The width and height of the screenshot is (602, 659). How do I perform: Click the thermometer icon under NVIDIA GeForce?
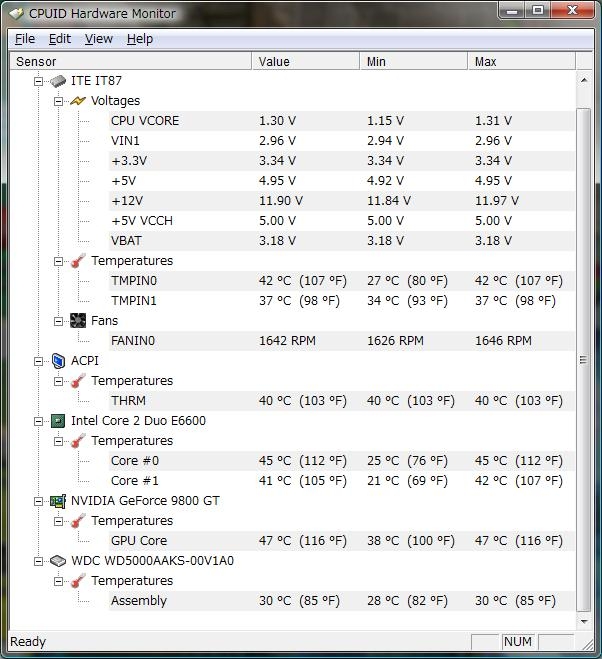pos(78,521)
